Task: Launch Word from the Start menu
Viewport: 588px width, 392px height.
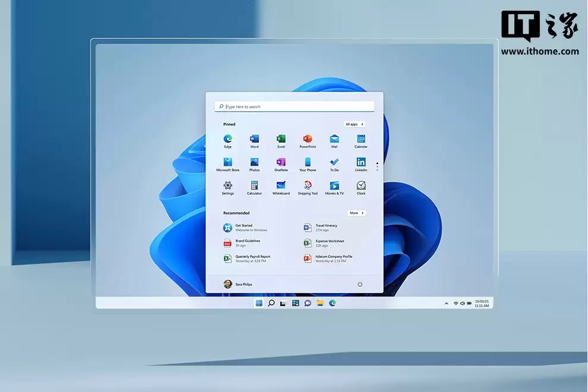Action: pyautogui.click(x=254, y=140)
